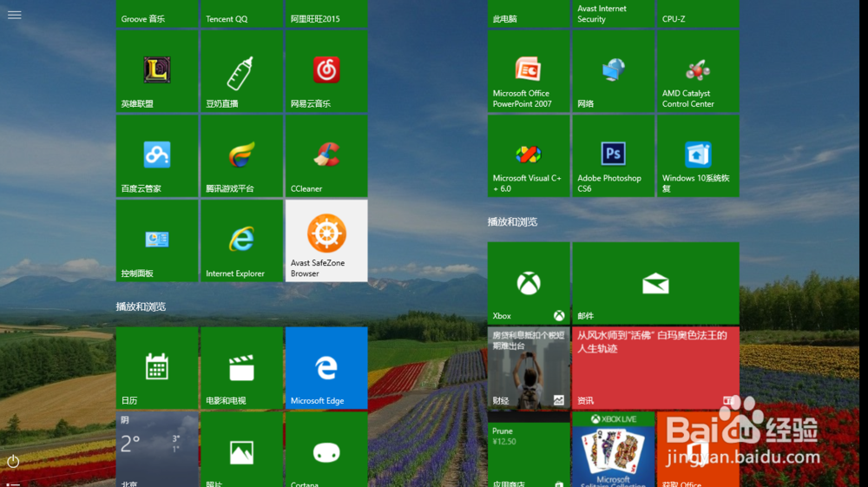The height and width of the screenshot is (487, 868).
Task: Open the 照片 photos tile
Action: click(x=242, y=450)
